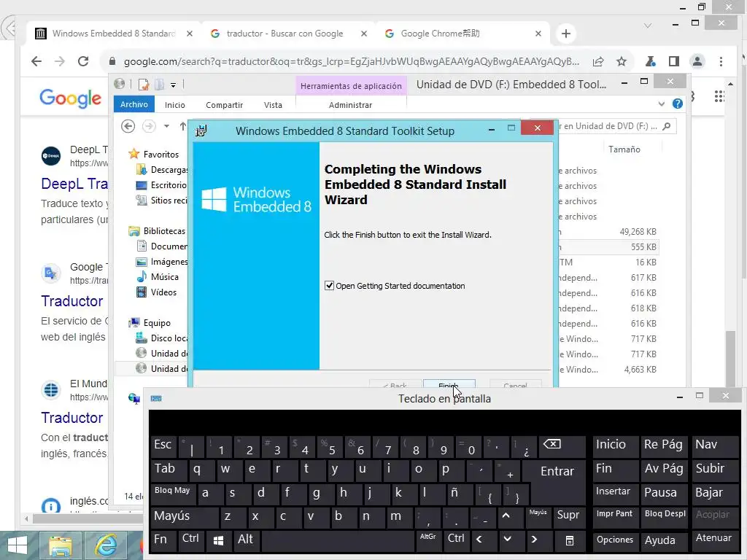747x560 pixels.
Task: Click the search magnifier in Explorer search box
Action: [x=667, y=126]
